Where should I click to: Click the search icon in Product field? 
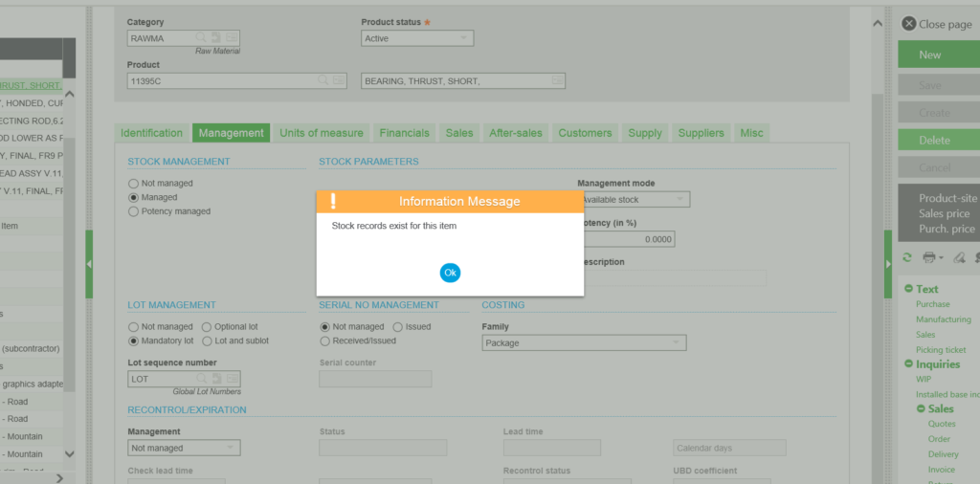[324, 81]
